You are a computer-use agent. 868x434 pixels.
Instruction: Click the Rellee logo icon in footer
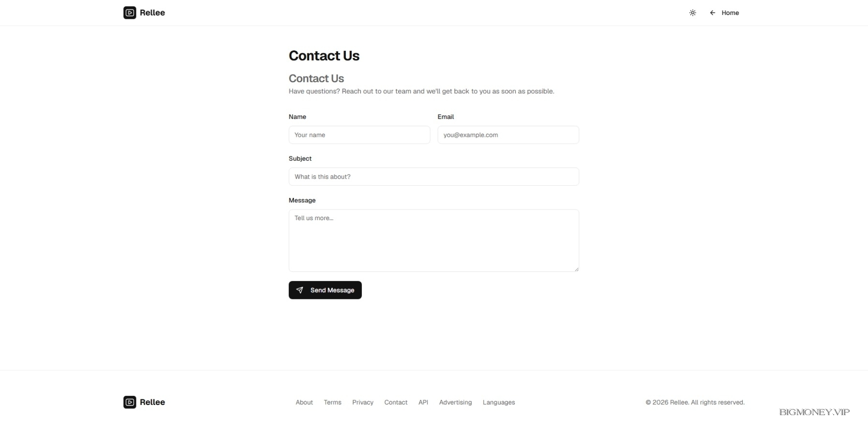(x=130, y=402)
